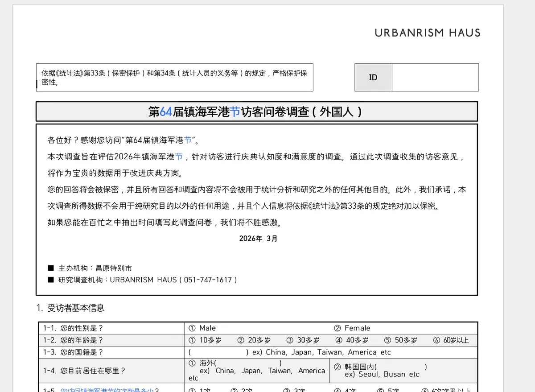Click the line 将作为宝贵的数据用于改进庆典方案
This screenshot has height=392, width=535.
click(115, 173)
